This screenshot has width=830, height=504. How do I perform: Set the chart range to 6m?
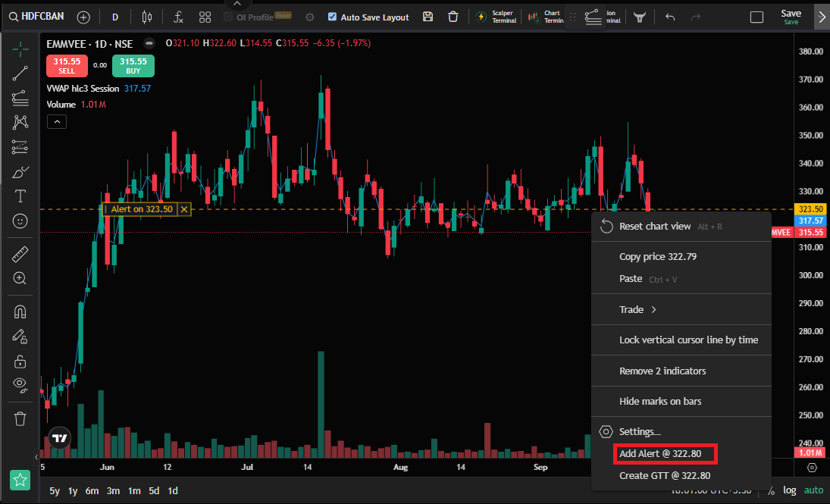[92, 491]
